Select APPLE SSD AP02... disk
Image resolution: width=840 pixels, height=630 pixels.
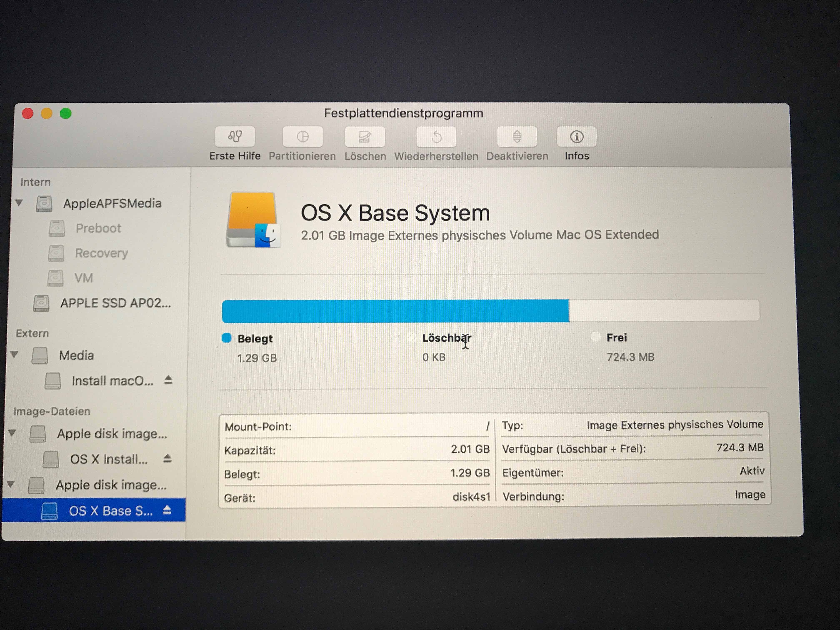click(115, 303)
